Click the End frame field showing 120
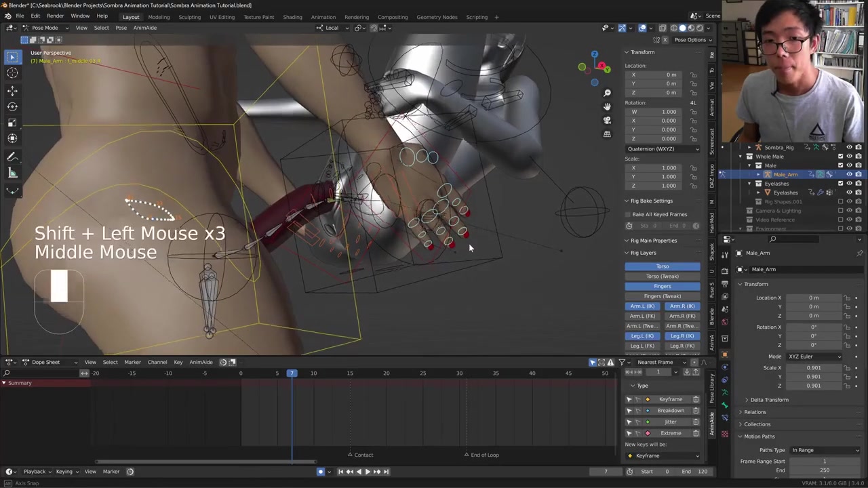Image resolution: width=868 pixels, height=488 pixels. (x=697, y=472)
